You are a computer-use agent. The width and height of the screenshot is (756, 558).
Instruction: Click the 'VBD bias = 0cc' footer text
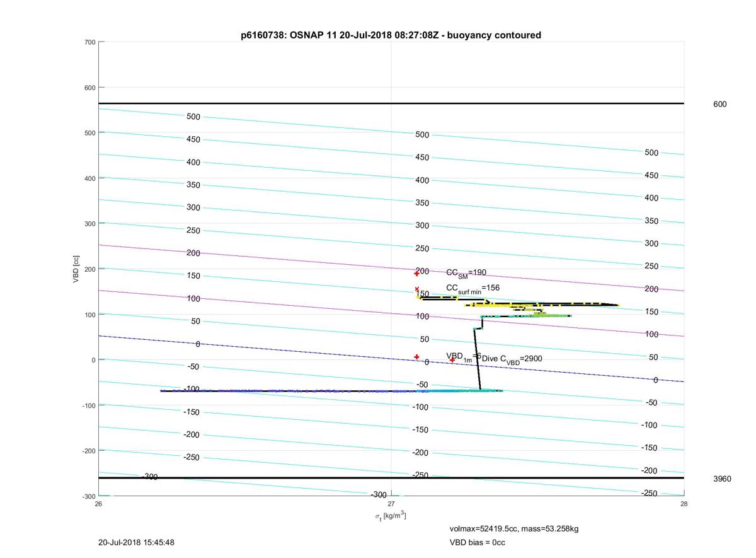pyautogui.click(x=477, y=542)
